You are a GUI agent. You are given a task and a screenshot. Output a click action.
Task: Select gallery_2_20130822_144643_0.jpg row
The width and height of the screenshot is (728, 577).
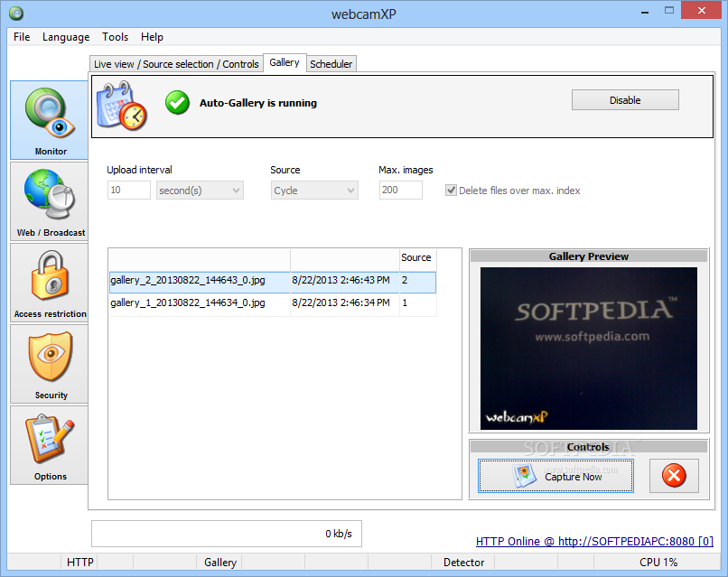click(x=273, y=283)
